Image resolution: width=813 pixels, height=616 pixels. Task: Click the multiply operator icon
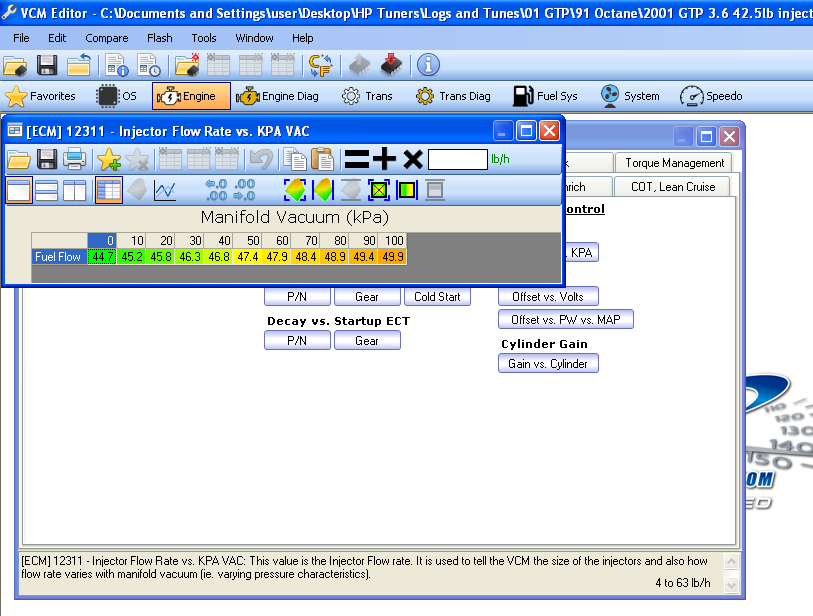tap(413, 159)
